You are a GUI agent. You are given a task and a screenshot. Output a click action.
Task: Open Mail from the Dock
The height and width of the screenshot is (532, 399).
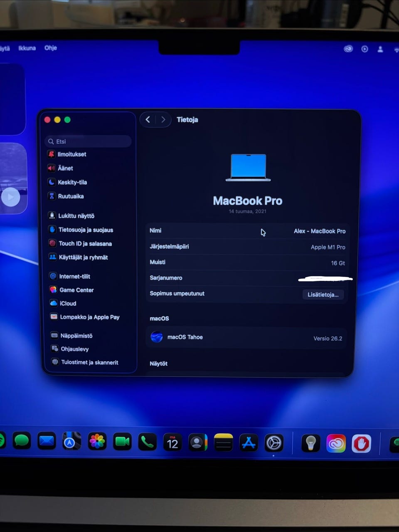coord(47,441)
